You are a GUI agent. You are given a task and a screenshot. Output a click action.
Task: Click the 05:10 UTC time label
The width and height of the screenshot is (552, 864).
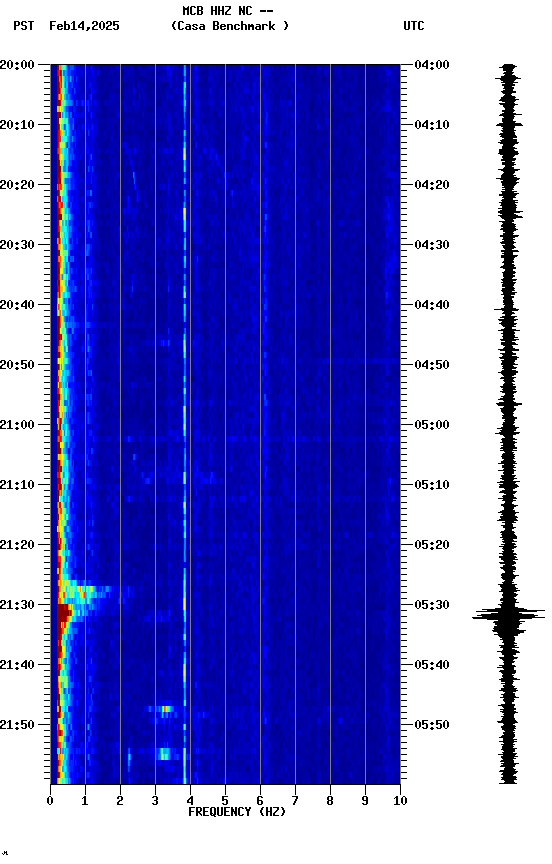(432, 485)
